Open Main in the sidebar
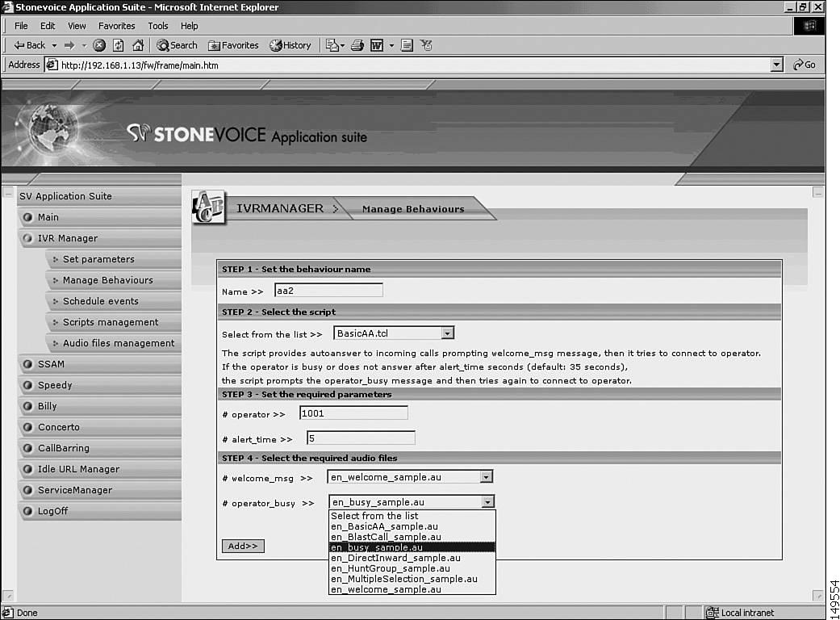840x620 pixels. (99, 217)
